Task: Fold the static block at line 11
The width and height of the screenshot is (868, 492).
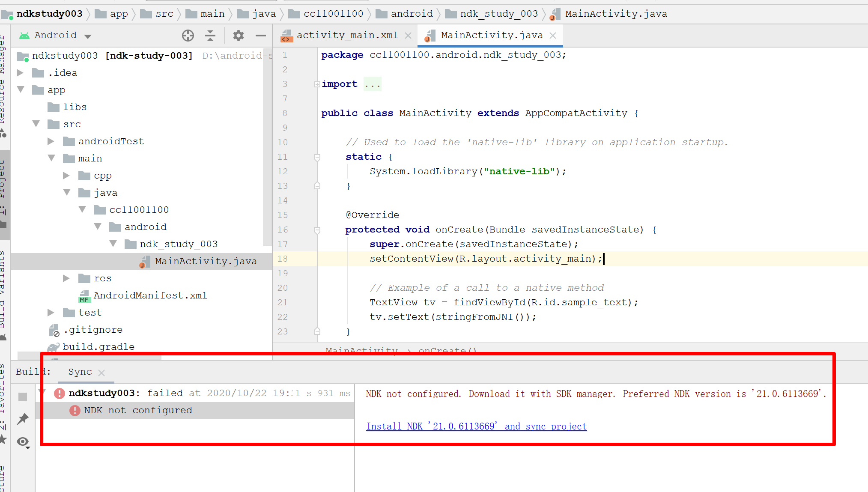Action: [x=317, y=157]
